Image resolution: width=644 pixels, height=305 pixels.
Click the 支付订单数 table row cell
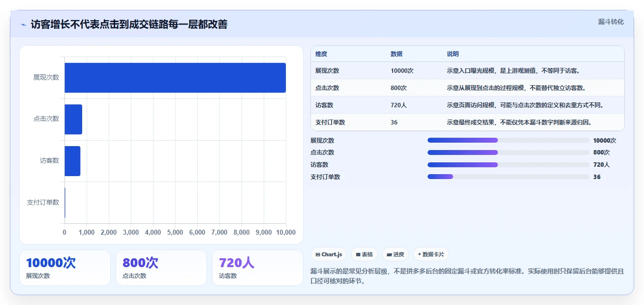pos(330,122)
